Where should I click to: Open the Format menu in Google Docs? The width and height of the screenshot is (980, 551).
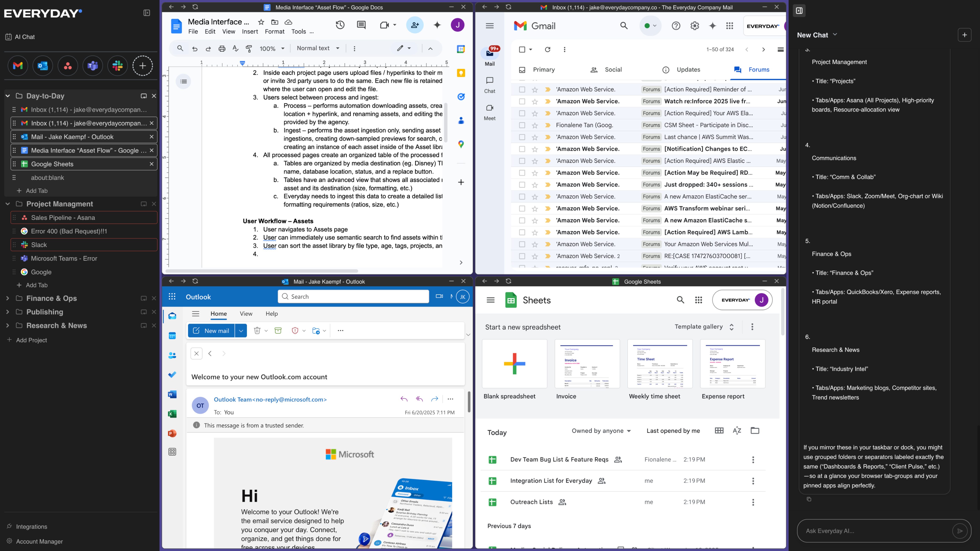click(275, 31)
